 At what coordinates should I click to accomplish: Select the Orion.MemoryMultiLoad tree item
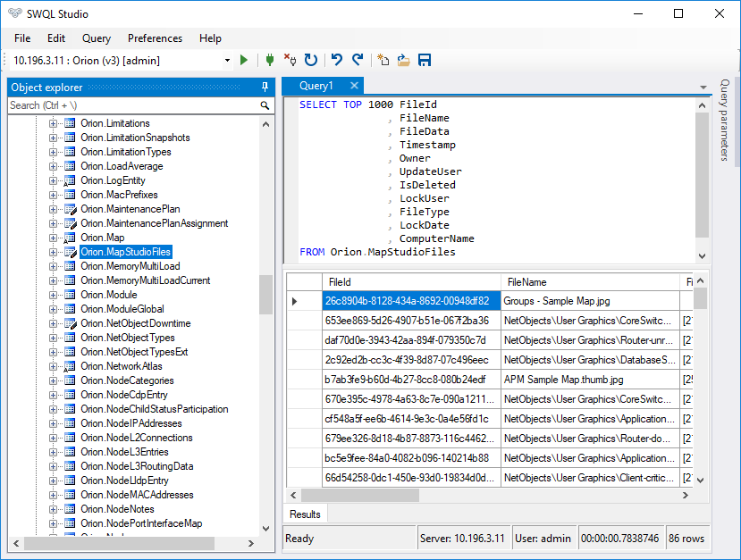click(x=131, y=266)
